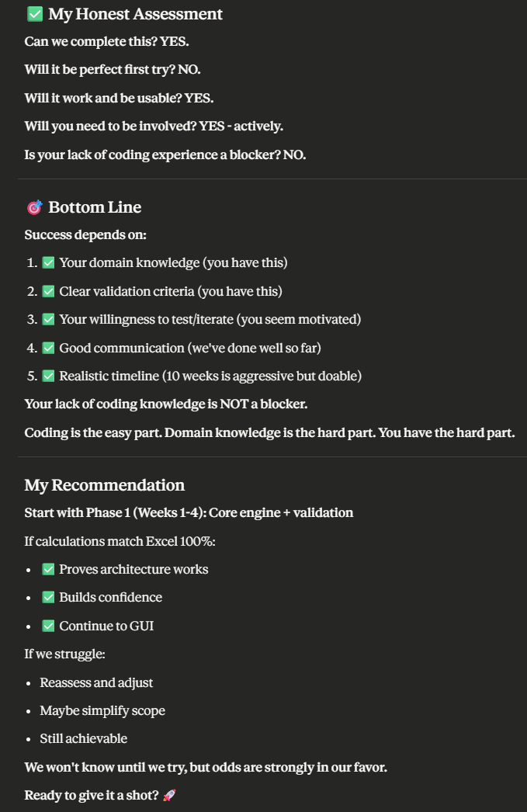This screenshot has height=812, width=527.
Task: Click the checkmark before Builds confidence
Action: tap(48, 598)
